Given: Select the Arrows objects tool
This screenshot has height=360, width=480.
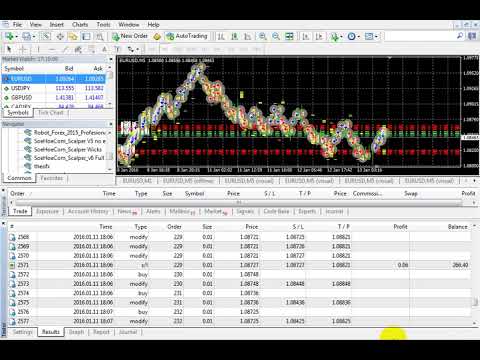Looking at the screenshot, I should tap(131, 49).
